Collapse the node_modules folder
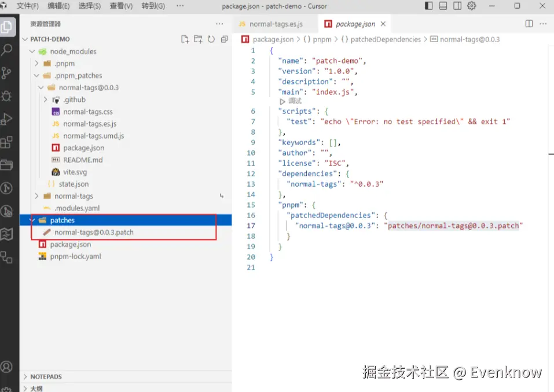 pyautogui.click(x=32, y=51)
